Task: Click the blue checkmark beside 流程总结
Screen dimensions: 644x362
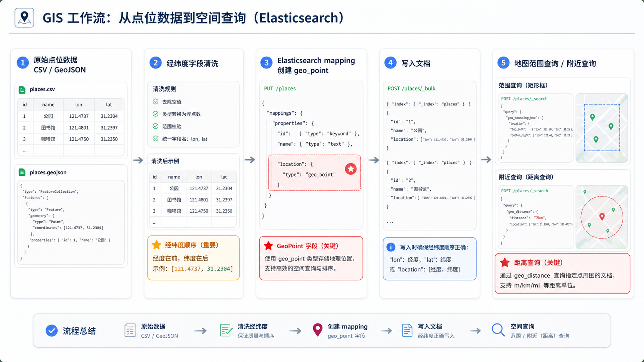Action: [52, 331]
